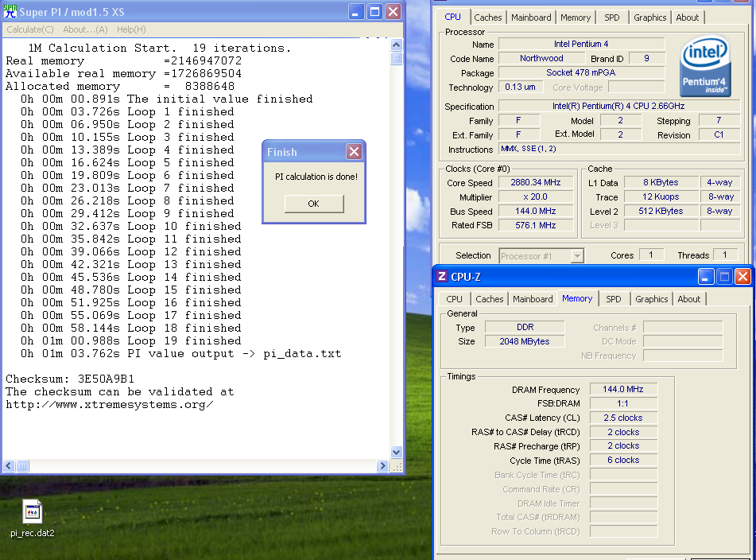
Task: Click the scroll left arrow in Super PI
Action: tap(9, 466)
